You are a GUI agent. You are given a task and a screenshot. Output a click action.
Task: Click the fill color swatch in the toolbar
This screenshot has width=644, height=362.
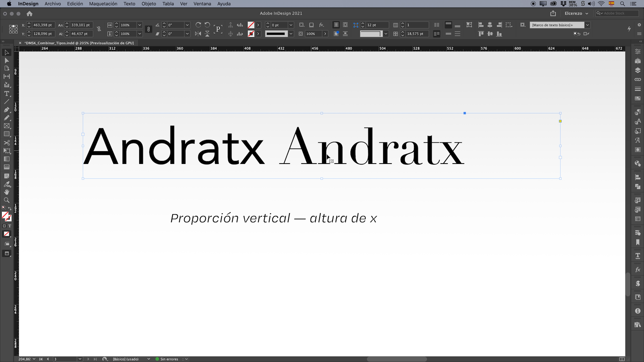(x=5, y=215)
